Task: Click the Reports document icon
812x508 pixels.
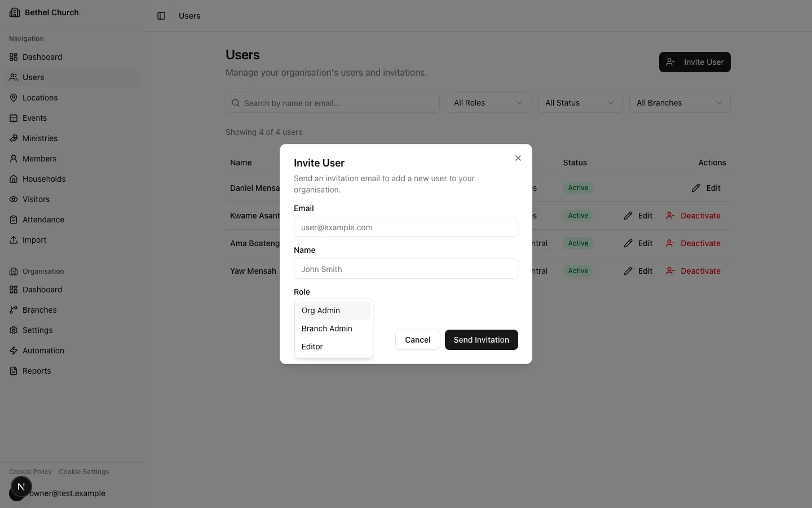Action: (14, 371)
